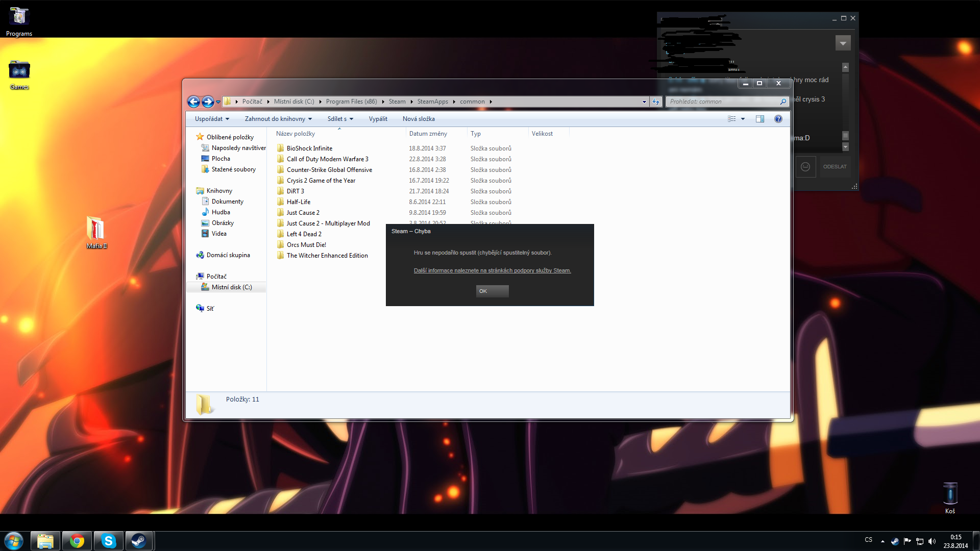Click the search magnifier icon
Image resolution: width=980 pixels, height=551 pixels.
pyautogui.click(x=783, y=102)
